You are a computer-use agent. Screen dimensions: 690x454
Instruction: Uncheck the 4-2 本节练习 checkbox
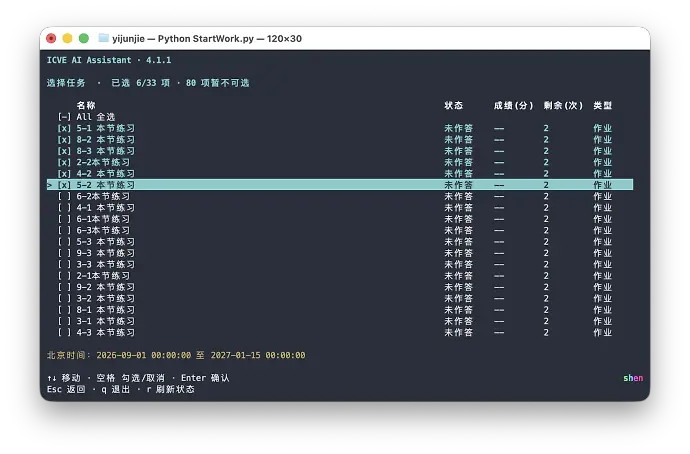(x=64, y=174)
